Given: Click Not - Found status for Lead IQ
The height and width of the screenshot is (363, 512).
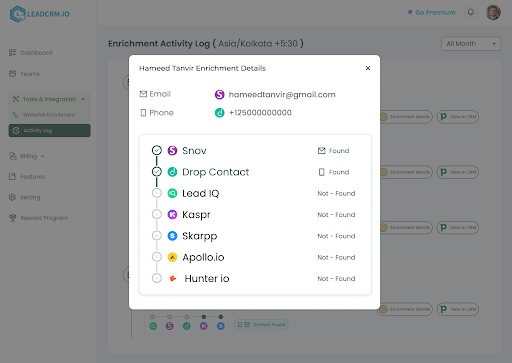Looking at the screenshot, I should click(336, 193).
